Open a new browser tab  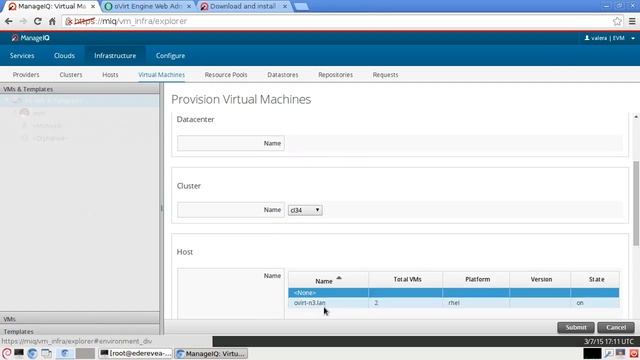pos(301,7)
